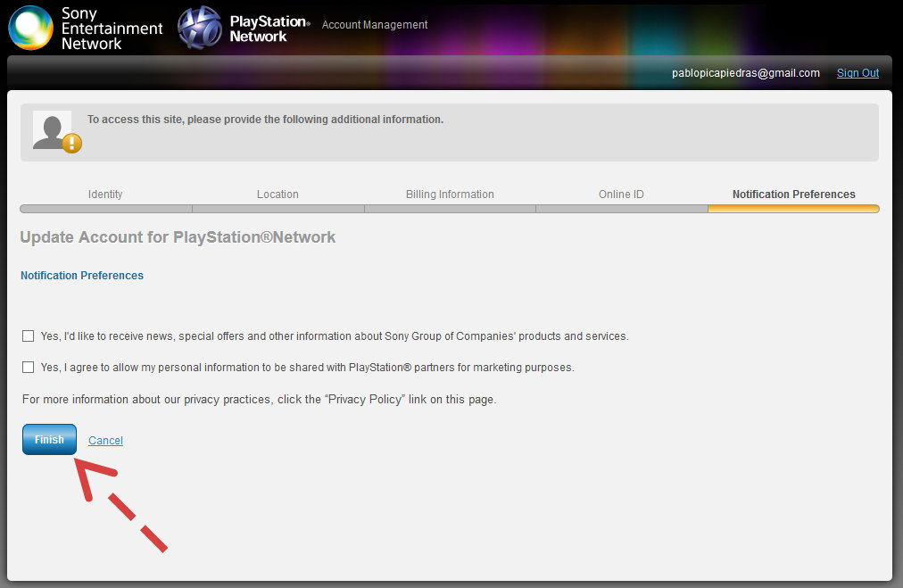Click the orange highlighted progress bar segment
The image size is (903, 588).
coord(793,209)
